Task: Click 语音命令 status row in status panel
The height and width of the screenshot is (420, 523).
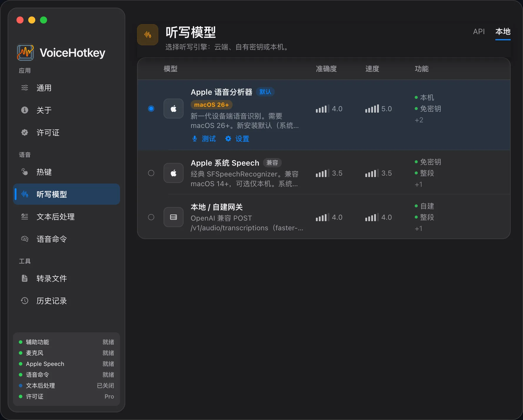Action: point(66,374)
